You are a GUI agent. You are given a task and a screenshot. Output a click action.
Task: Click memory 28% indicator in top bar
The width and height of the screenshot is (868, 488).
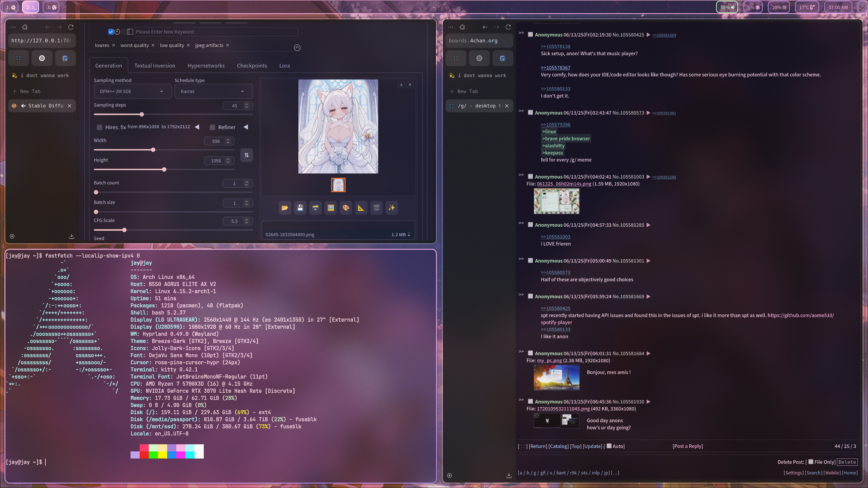pos(779,7)
